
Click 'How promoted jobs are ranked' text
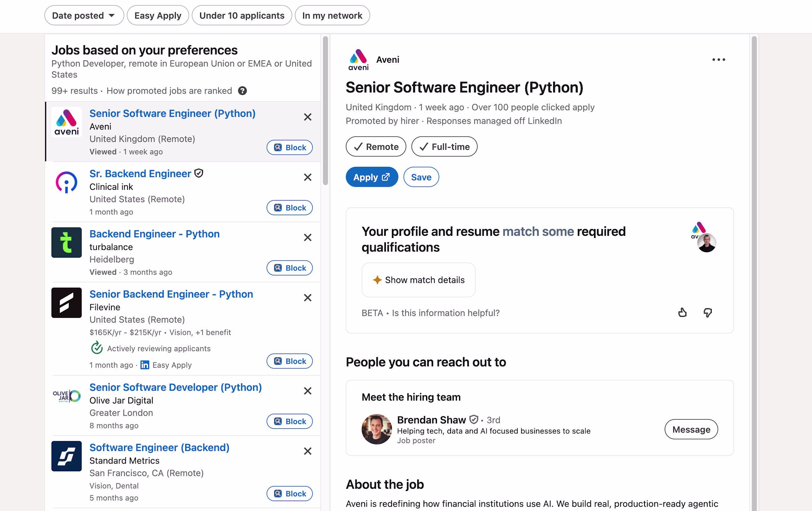(x=169, y=91)
